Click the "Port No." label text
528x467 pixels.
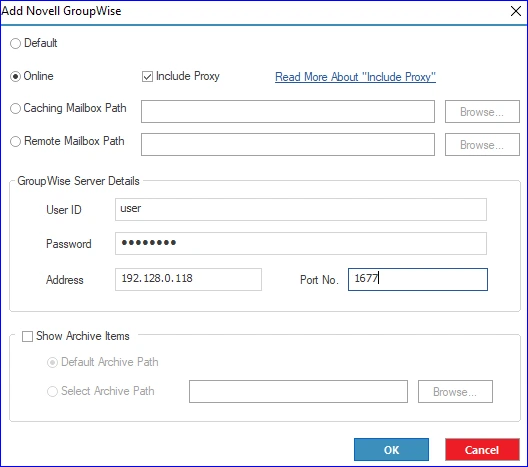pos(319,280)
